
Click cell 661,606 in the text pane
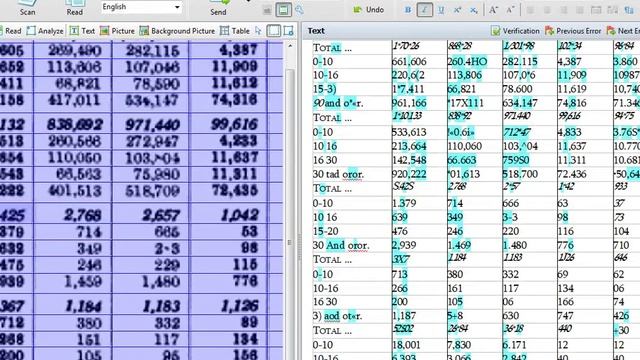[409, 62]
